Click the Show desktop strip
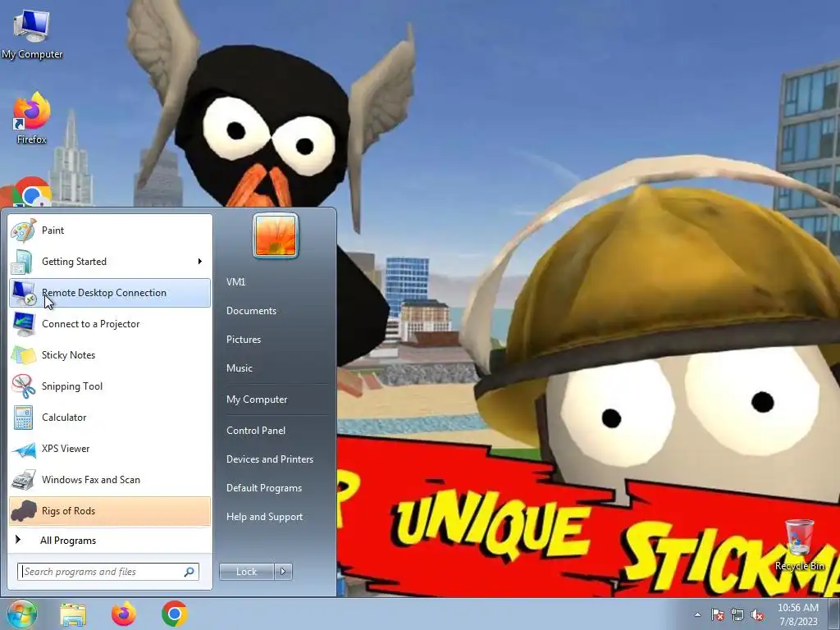The width and height of the screenshot is (840, 630). click(834, 614)
